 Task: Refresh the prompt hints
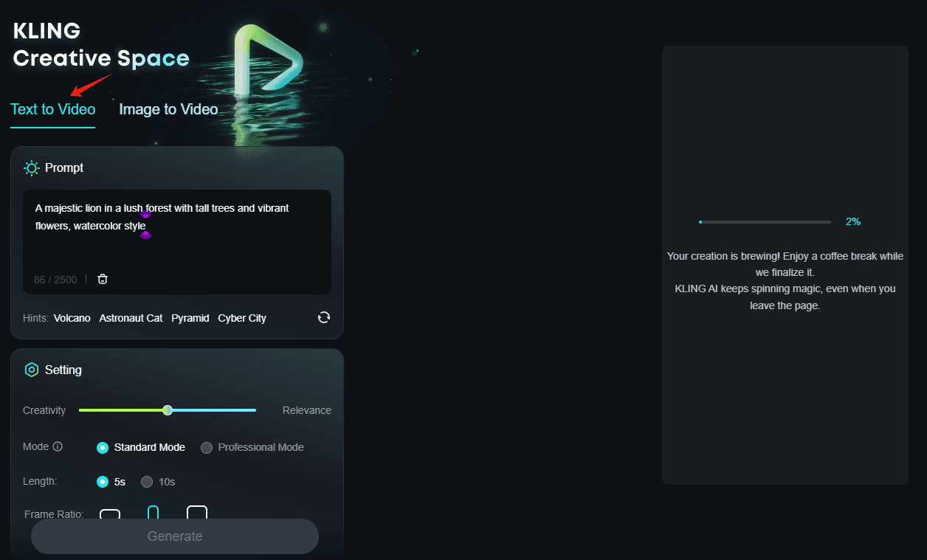click(323, 317)
